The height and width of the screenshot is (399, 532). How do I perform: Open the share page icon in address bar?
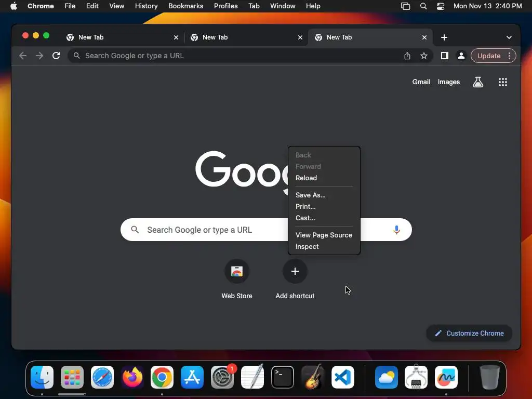click(407, 56)
